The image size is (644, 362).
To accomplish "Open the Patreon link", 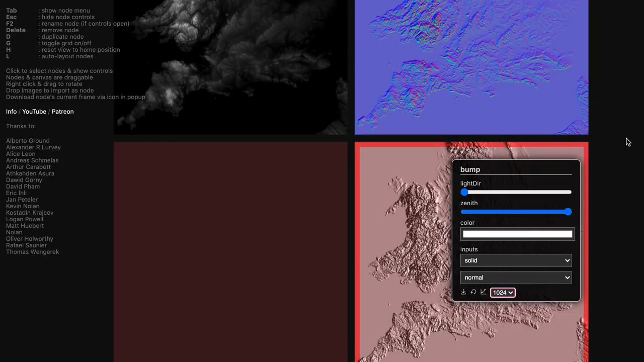I will (62, 111).
